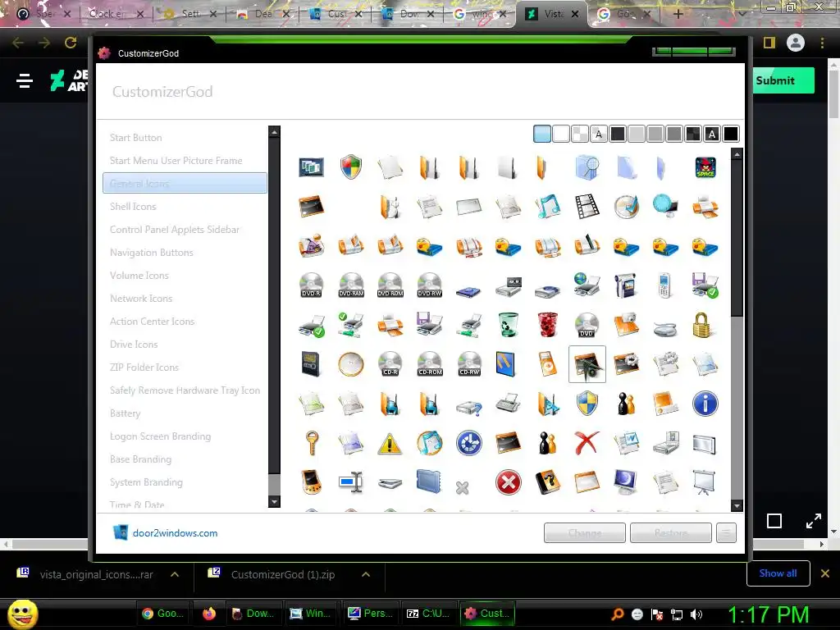Choose the red full recycle bin icon
The height and width of the screenshot is (630, 840).
(547, 325)
